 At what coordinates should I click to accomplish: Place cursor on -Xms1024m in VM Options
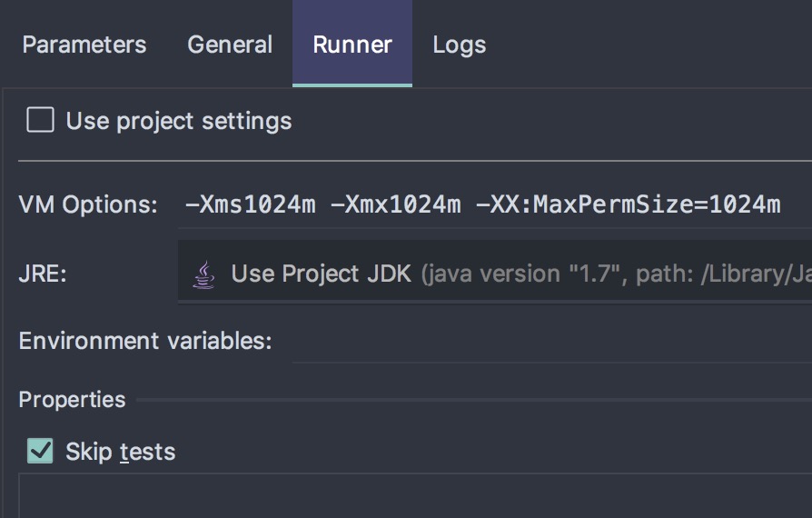251,204
